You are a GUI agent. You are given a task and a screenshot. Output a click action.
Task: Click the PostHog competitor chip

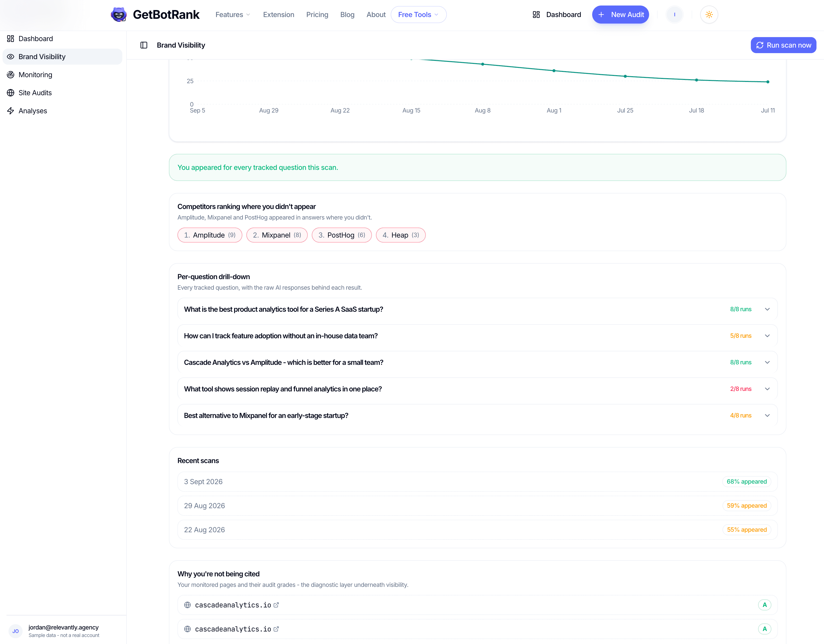click(x=341, y=235)
